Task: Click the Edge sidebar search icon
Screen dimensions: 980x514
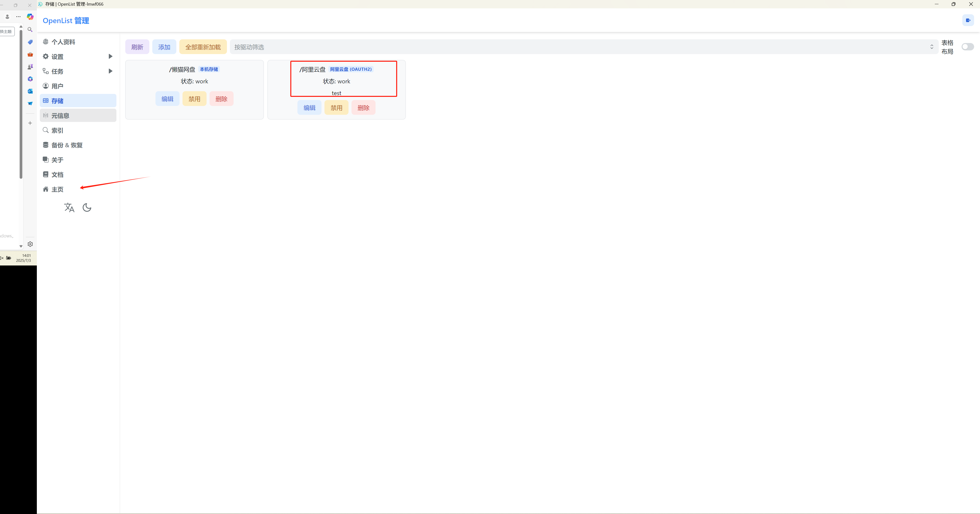Action: pyautogui.click(x=30, y=29)
